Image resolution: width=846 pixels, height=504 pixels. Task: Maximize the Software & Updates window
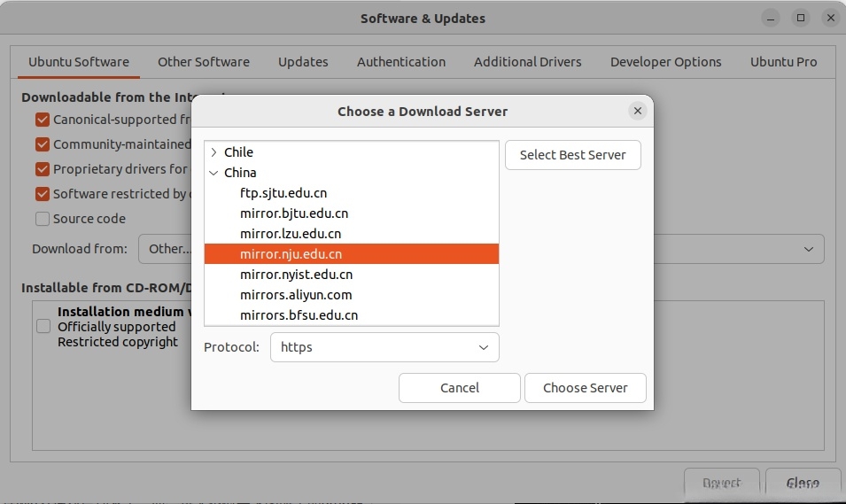tap(800, 18)
